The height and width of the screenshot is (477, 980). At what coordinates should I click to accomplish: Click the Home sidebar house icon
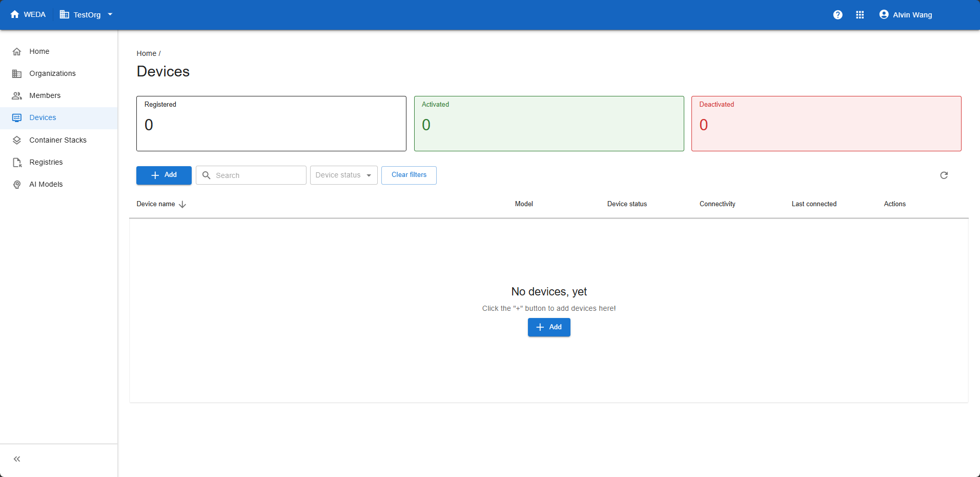coord(17,51)
